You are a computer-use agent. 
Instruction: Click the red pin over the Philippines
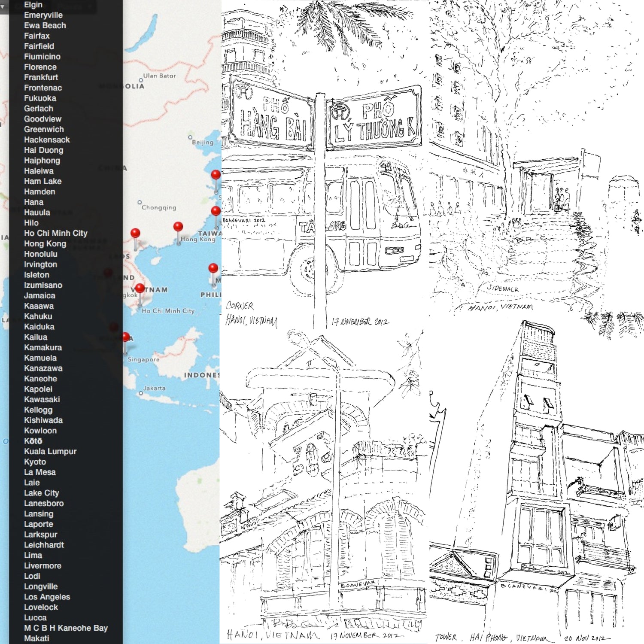tap(213, 269)
